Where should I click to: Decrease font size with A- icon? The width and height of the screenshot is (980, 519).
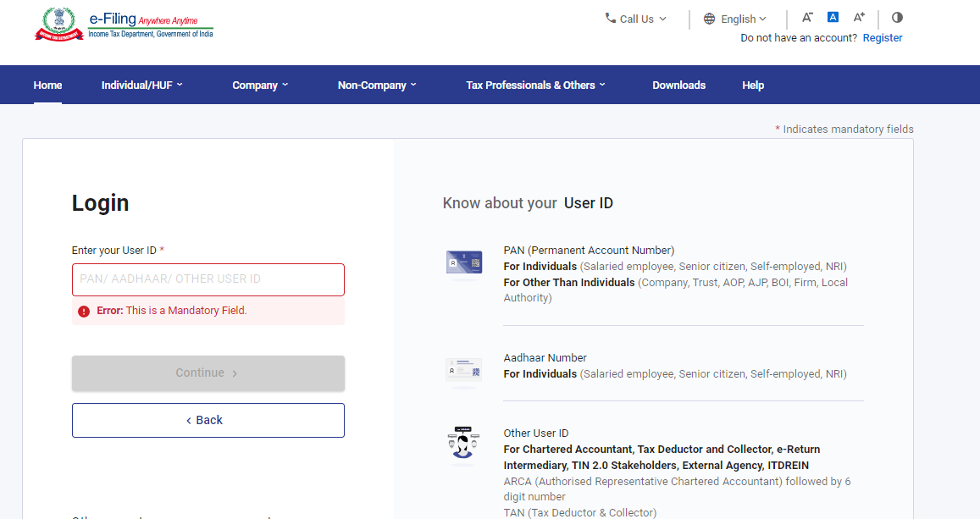pos(807,18)
